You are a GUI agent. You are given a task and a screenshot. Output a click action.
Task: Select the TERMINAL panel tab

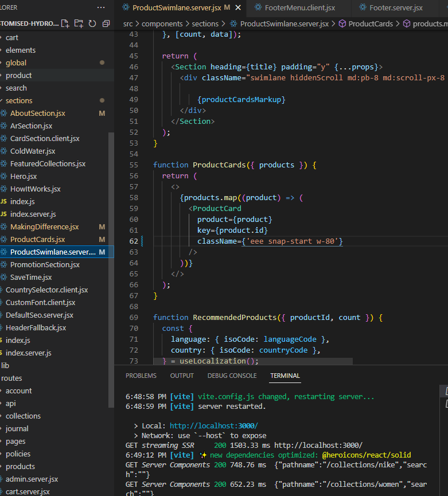[x=285, y=376]
